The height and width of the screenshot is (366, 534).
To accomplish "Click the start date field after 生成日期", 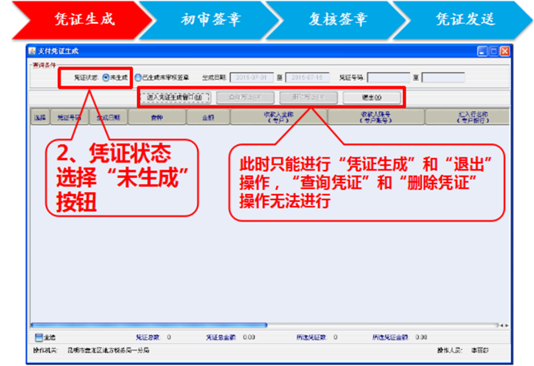I will (252, 78).
